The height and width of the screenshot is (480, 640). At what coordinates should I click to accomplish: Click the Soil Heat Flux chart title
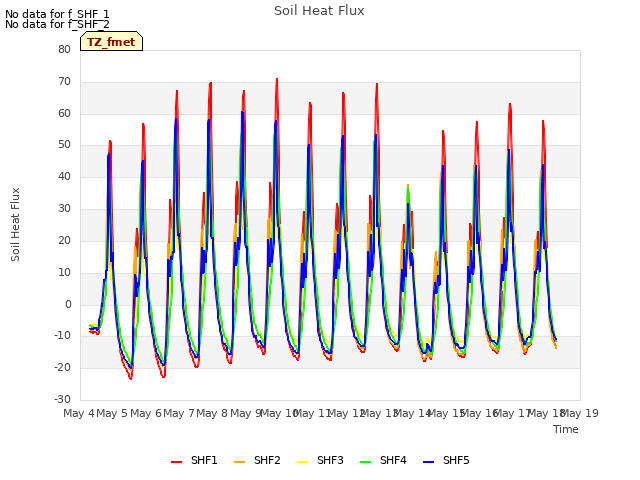tap(319, 11)
